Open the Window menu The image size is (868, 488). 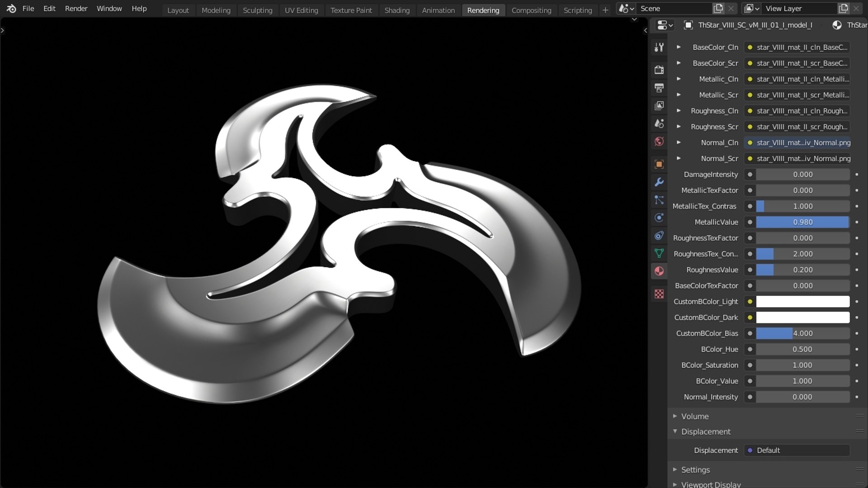point(109,9)
